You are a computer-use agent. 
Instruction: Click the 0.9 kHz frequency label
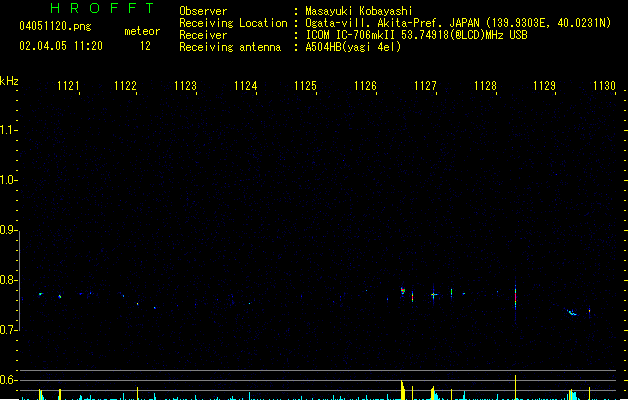coord(8,230)
